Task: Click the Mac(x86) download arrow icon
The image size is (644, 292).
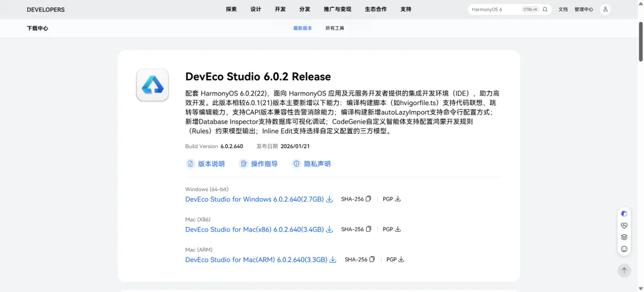Action: (329, 229)
